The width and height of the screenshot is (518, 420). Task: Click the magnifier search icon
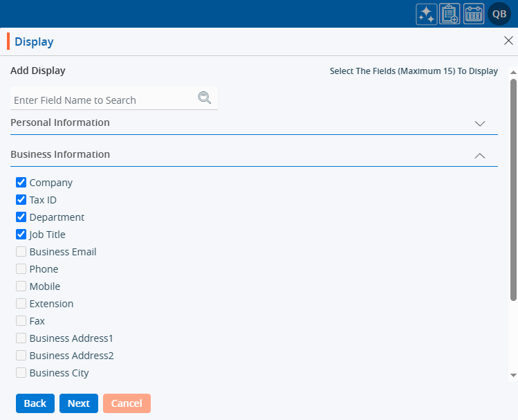[204, 98]
